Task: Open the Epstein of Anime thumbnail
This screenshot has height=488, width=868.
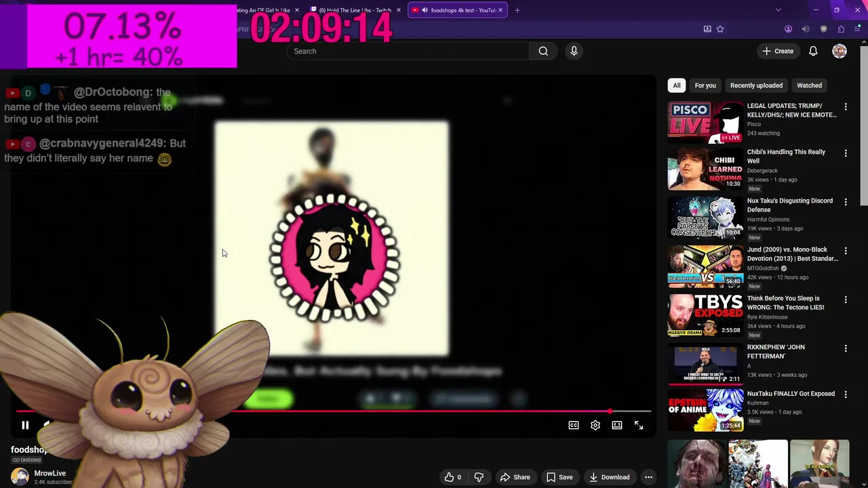Action: tap(705, 410)
